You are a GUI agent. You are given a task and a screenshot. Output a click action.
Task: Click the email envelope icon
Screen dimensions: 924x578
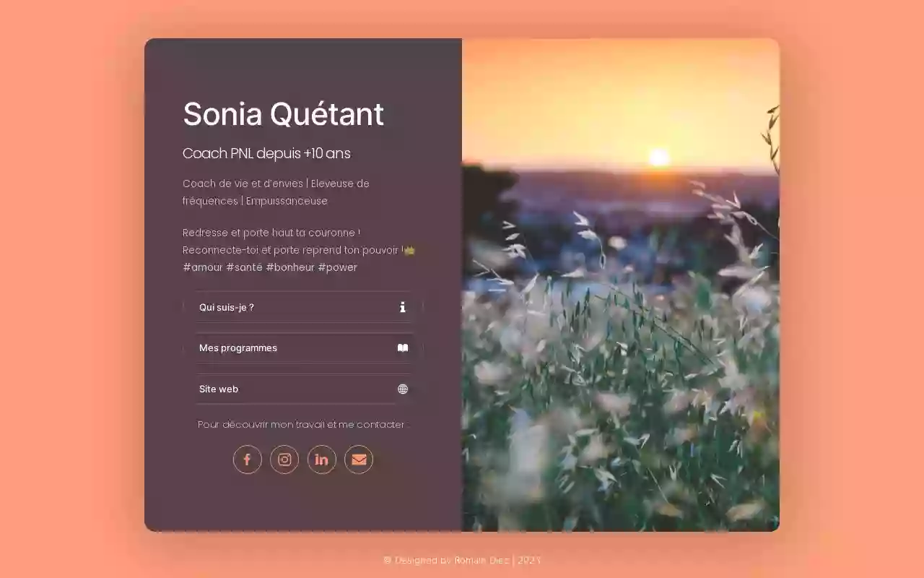(x=359, y=460)
